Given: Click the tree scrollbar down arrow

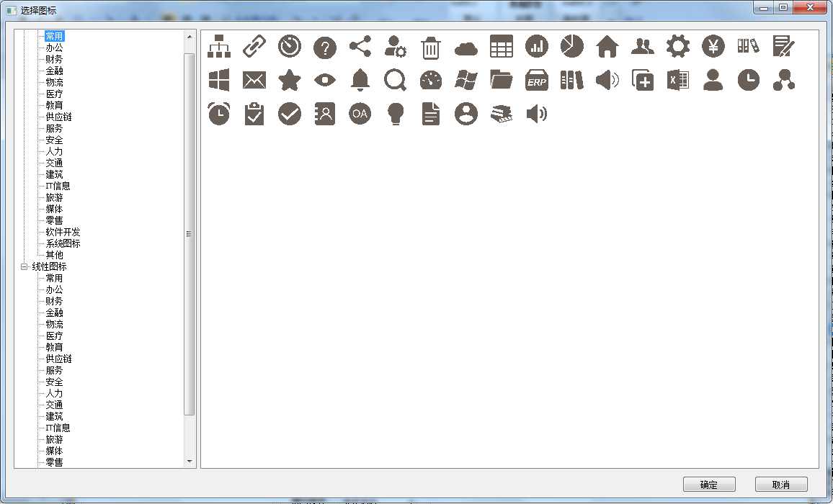Looking at the screenshot, I should (190, 462).
